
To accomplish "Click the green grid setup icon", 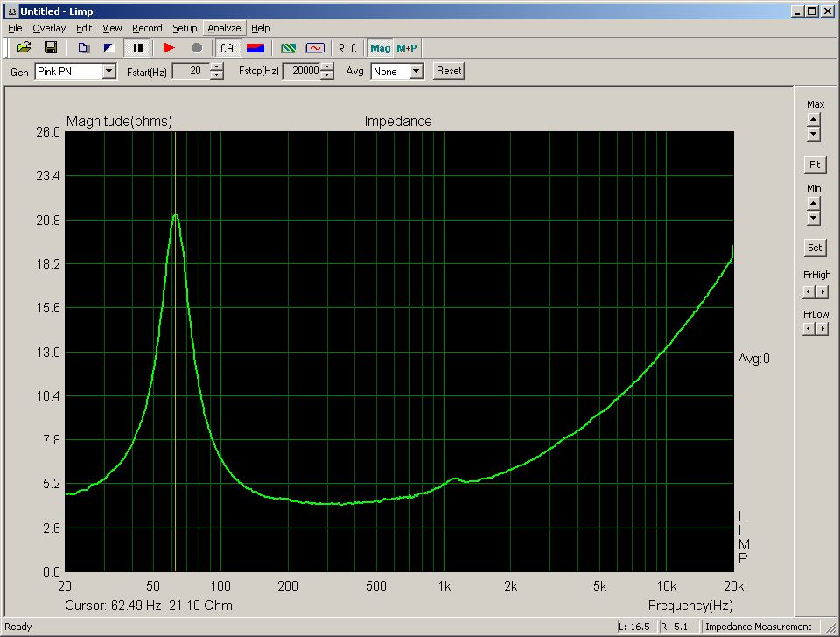I will [x=288, y=48].
